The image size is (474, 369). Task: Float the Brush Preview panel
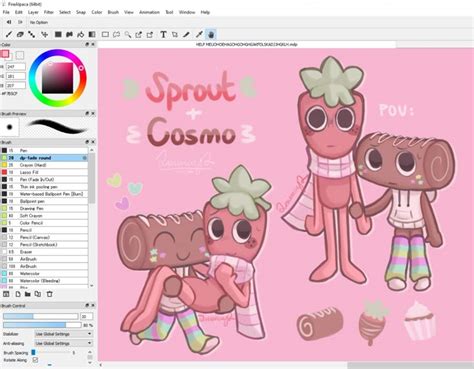pyautogui.click(x=87, y=114)
